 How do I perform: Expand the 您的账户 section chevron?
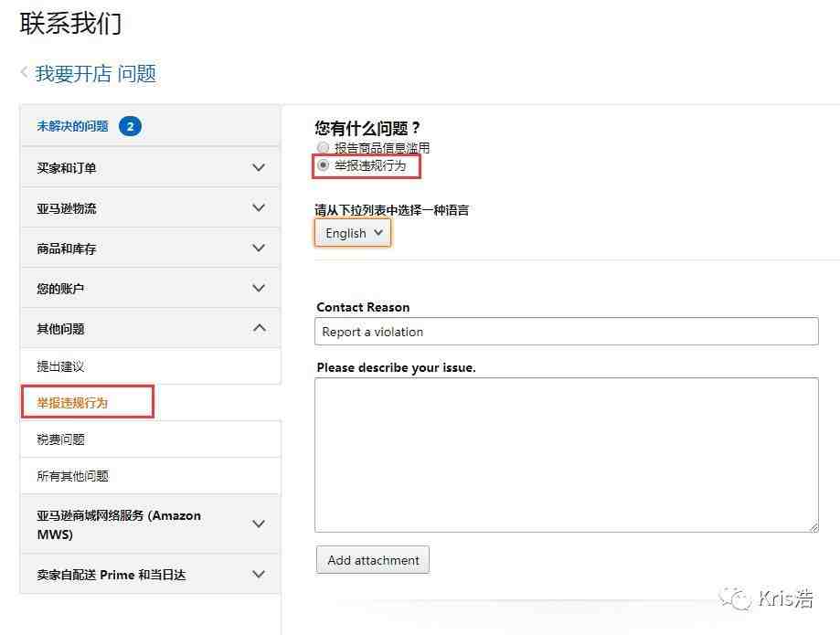pos(258,288)
